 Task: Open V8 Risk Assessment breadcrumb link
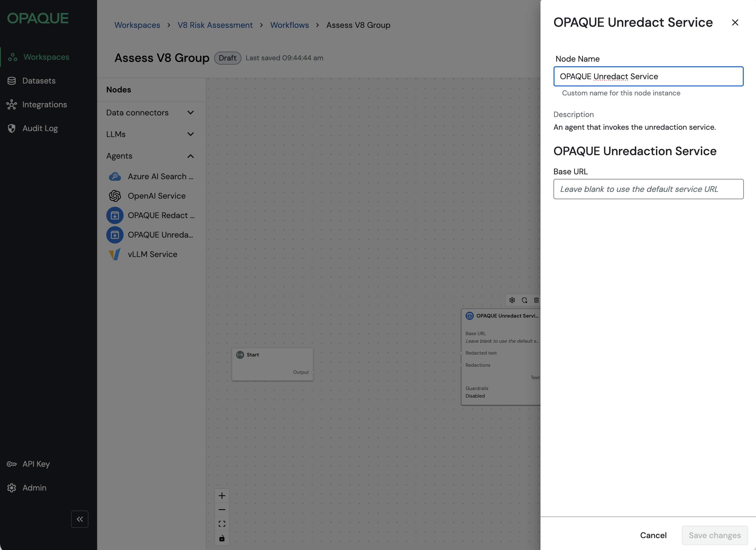click(215, 25)
